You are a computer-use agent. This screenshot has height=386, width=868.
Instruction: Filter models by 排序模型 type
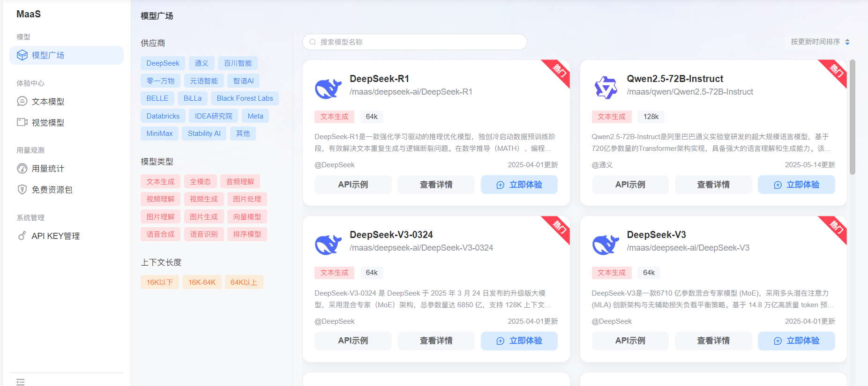247,234
